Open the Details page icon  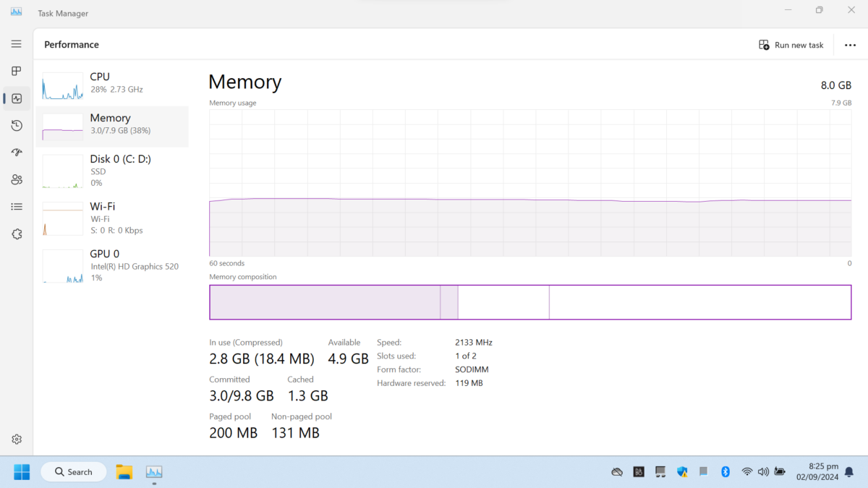(17, 207)
